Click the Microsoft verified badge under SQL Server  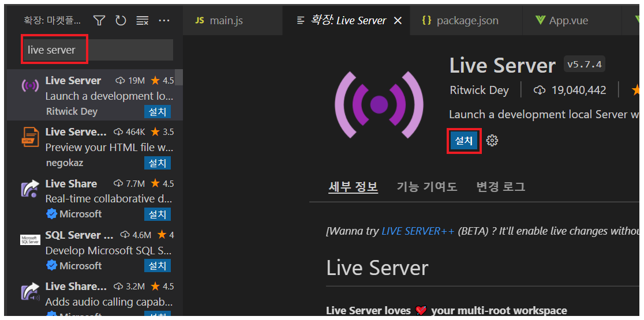pos(51,265)
